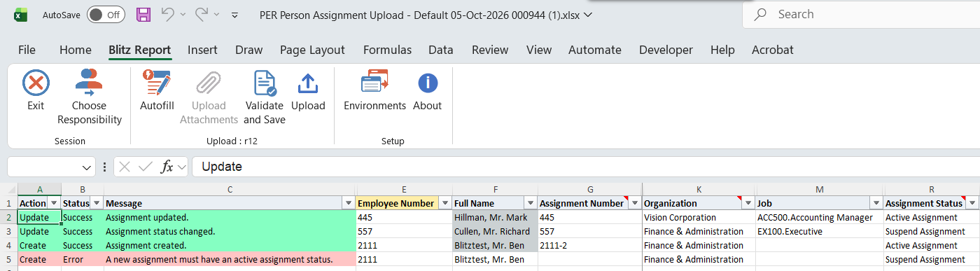This screenshot has height=271, width=980.
Task: Select cell 'Cullen, Mr. Richard'
Action: tap(495, 231)
